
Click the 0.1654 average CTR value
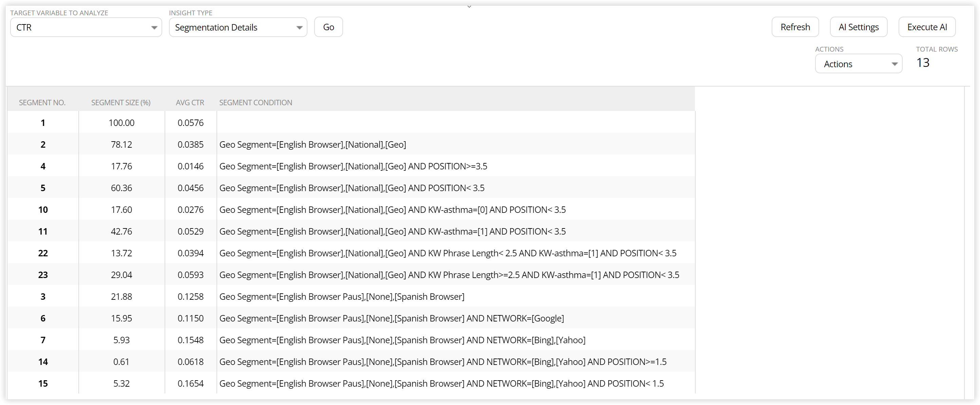click(191, 383)
